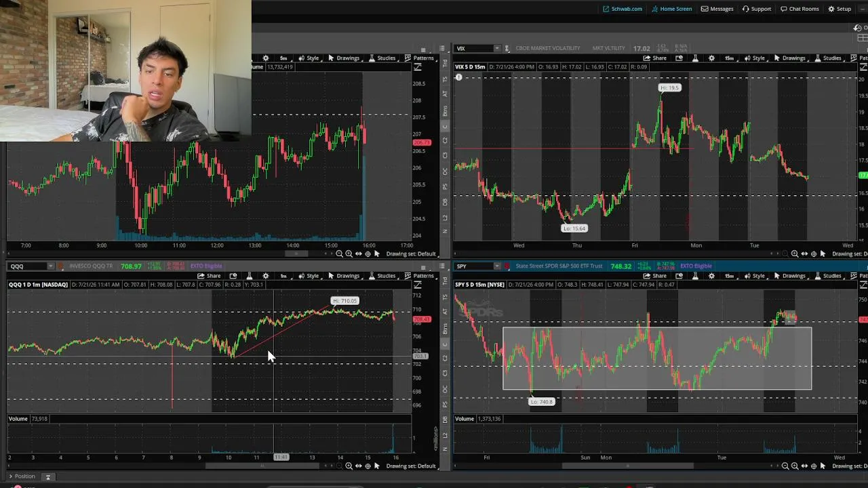Screen dimensions: 868x488
Task: Open Chart Settings gear in VIX chart
Action: tap(711, 58)
